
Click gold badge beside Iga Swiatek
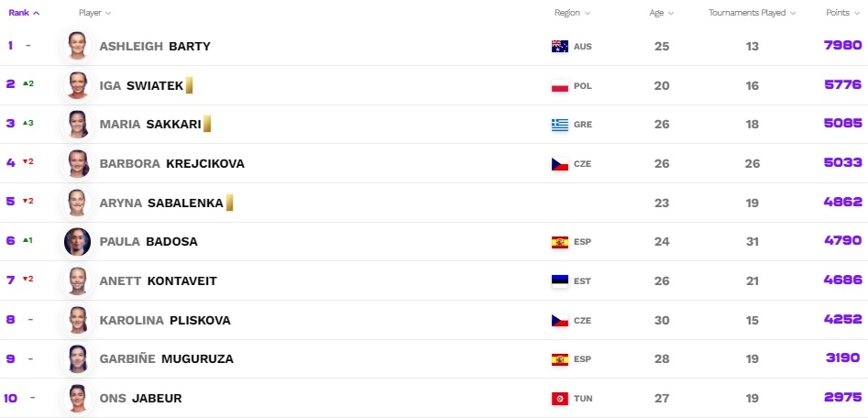point(189,85)
